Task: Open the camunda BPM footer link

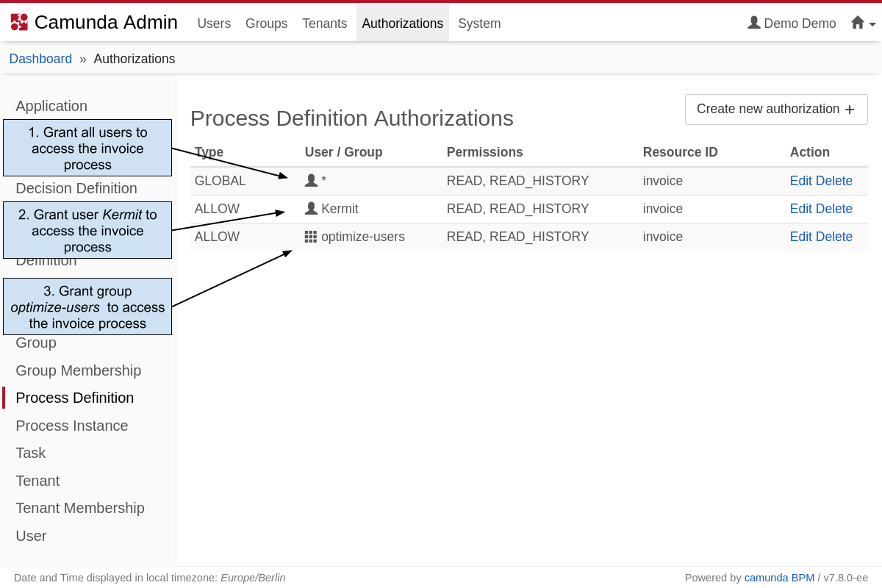Action: (x=779, y=578)
